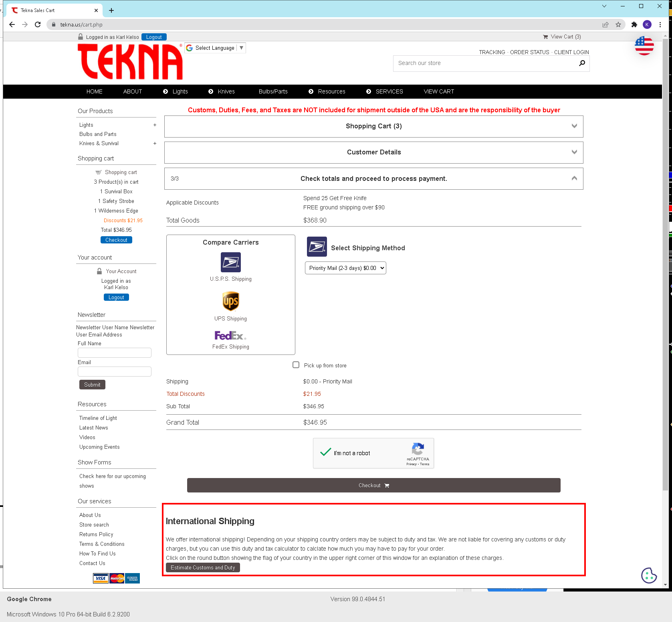The width and height of the screenshot is (672, 622).
Task: Open the Select Language dropdown
Action: 215,48
